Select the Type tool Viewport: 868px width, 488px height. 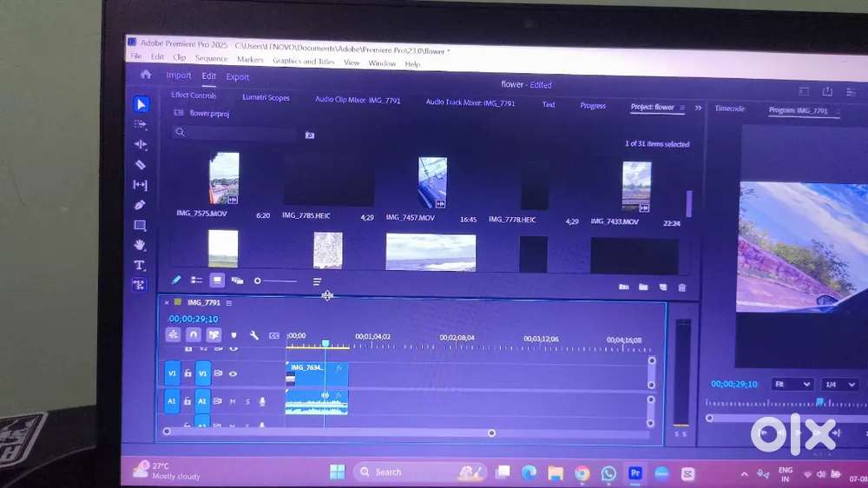pyautogui.click(x=140, y=265)
